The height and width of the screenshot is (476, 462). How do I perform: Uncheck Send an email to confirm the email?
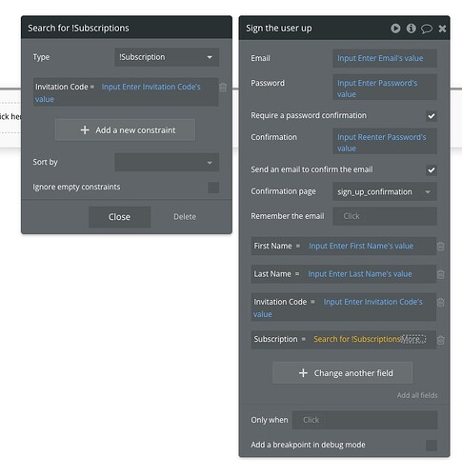pos(432,169)
